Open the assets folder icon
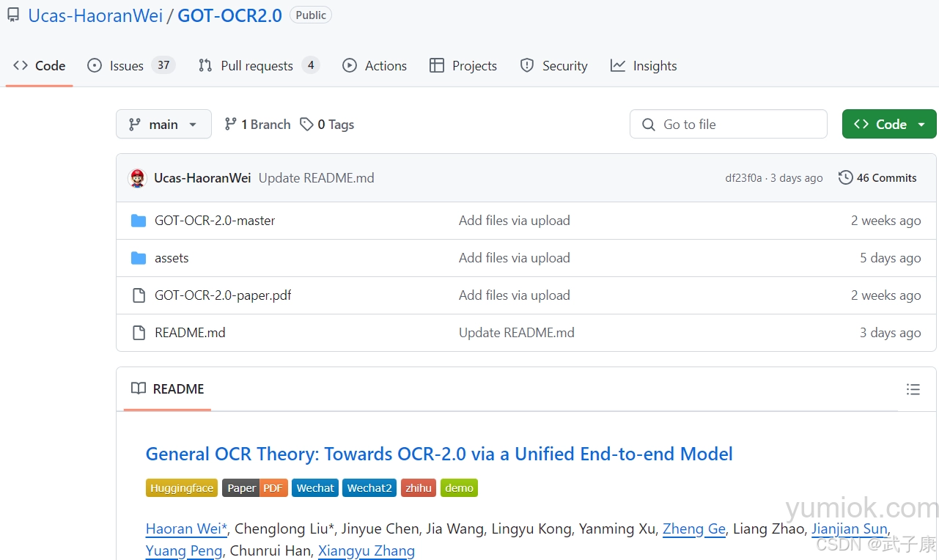This screenshot has height=560, width=939. [139, 257]
